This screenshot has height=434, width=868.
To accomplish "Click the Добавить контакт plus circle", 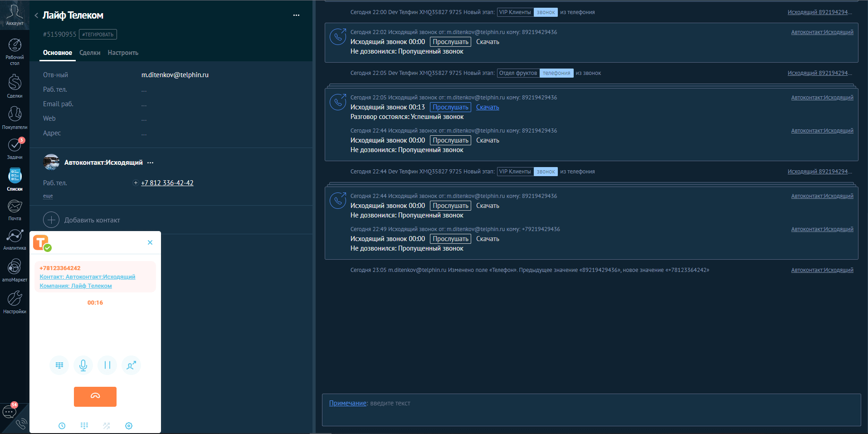I will [x=51, y=220].
